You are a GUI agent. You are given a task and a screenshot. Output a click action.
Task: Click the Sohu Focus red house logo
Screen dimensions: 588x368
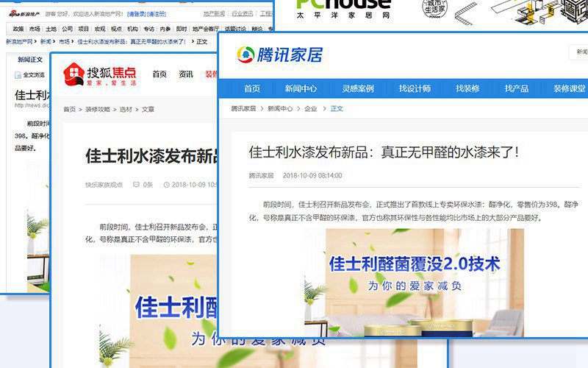click(74, 74)
